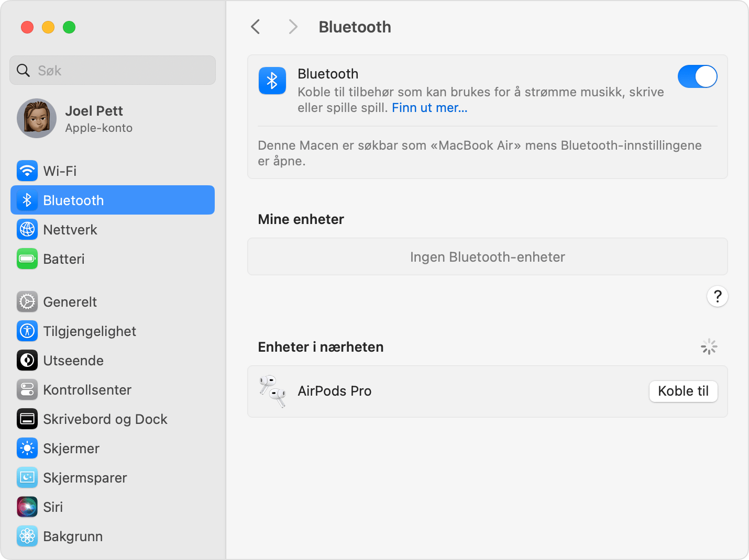Select Skrivebord og Dock label

pyautogui.click(x=105, y=419)
